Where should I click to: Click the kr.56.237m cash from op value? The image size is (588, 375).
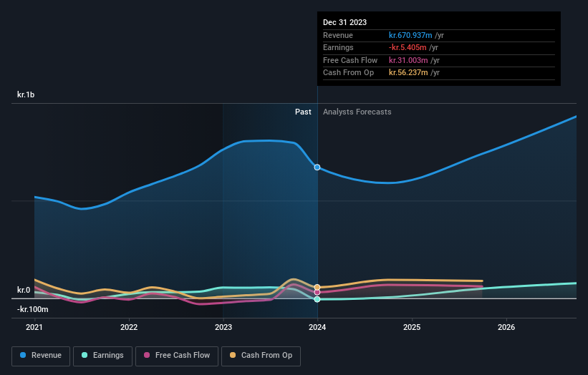coord(408,73)
